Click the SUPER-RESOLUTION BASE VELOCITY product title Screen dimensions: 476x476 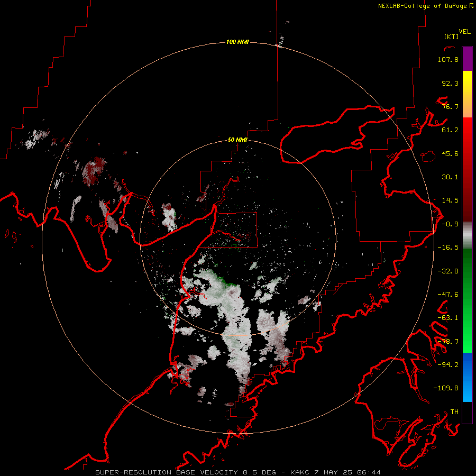(167, 472)
